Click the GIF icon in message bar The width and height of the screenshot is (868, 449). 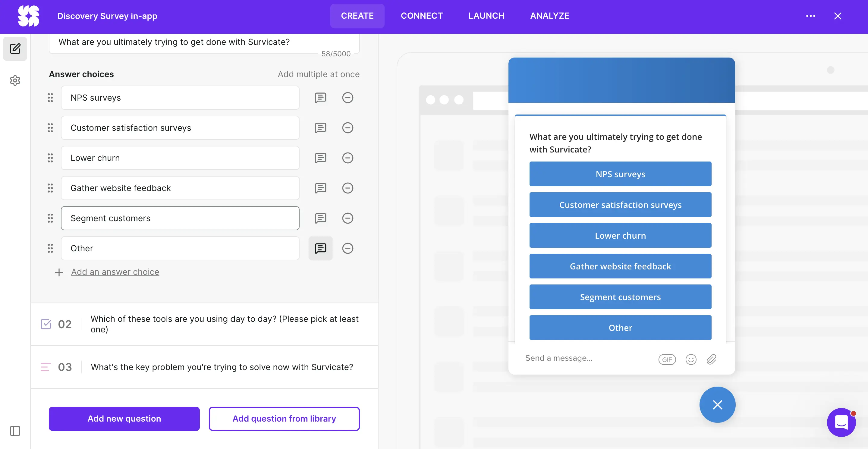[667, 360]
